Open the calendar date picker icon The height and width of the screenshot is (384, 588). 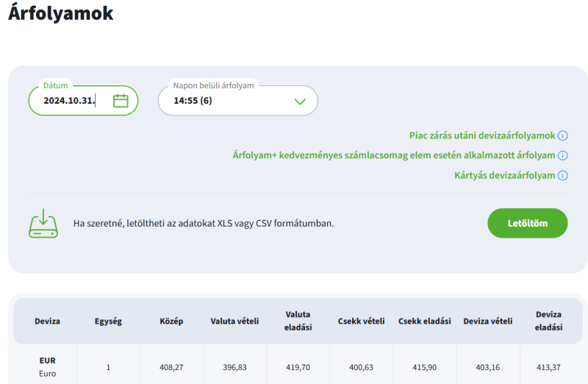coord(121,101)
